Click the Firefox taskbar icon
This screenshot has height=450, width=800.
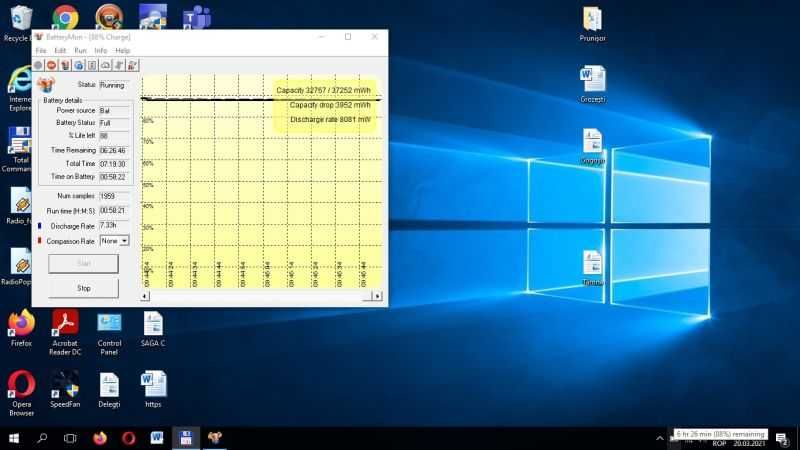tap(100, 438)
